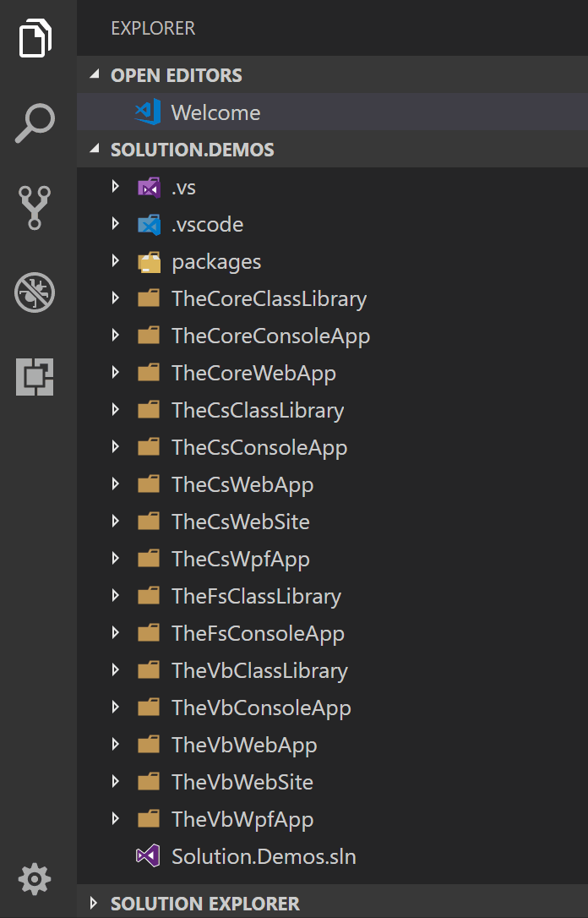Expand the packages folder arrow
This screenshot has width=588, height=918.
[115, 261]
